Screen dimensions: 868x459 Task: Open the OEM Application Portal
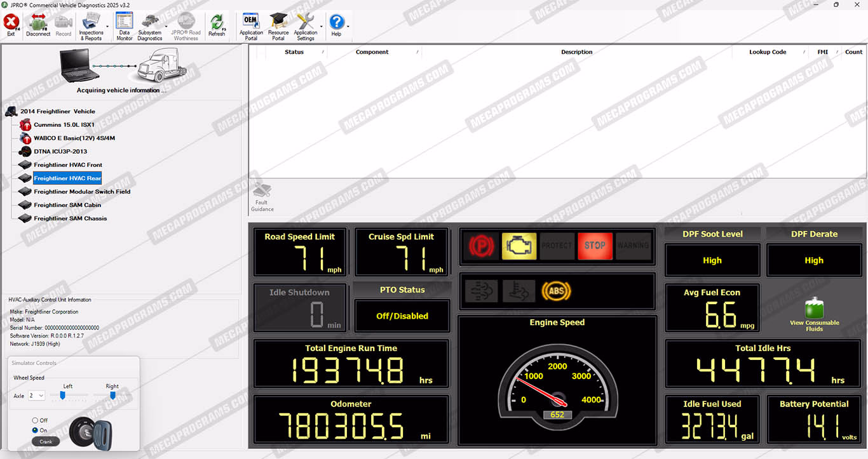point(251,25)
